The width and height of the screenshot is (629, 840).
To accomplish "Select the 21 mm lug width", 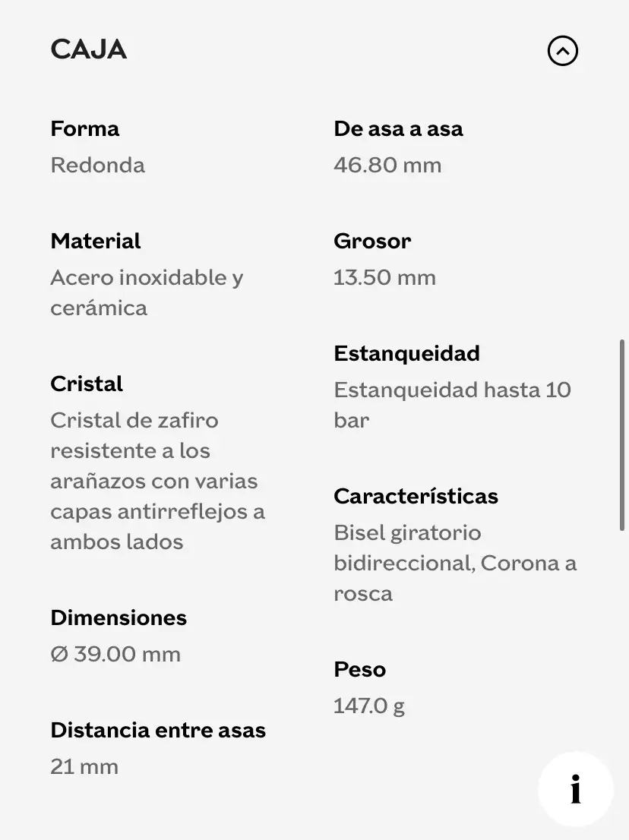I will click(x=84, y=766).
